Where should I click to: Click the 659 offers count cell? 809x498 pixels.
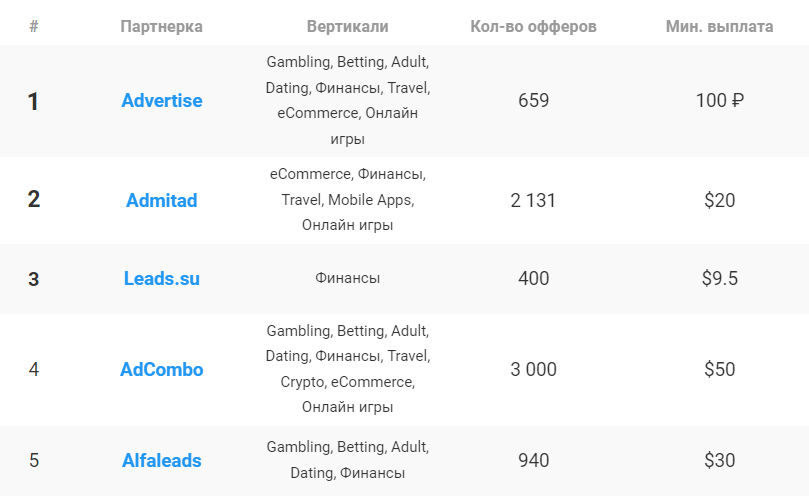click(x=533, y=101)
